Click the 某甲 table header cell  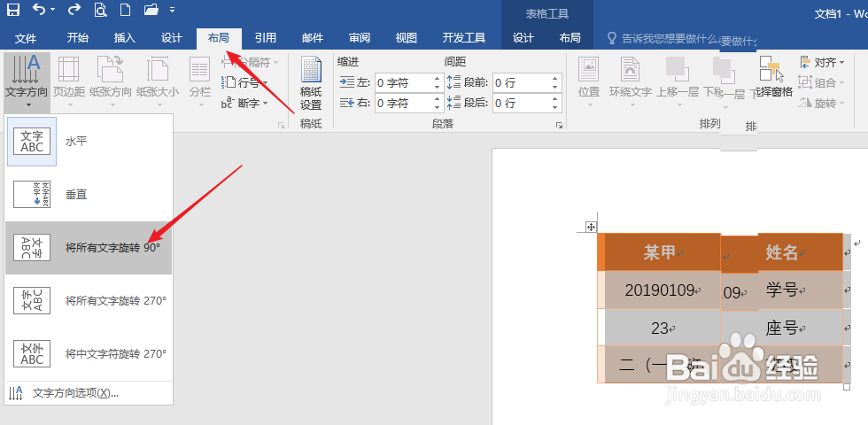[x=663, y=252]
